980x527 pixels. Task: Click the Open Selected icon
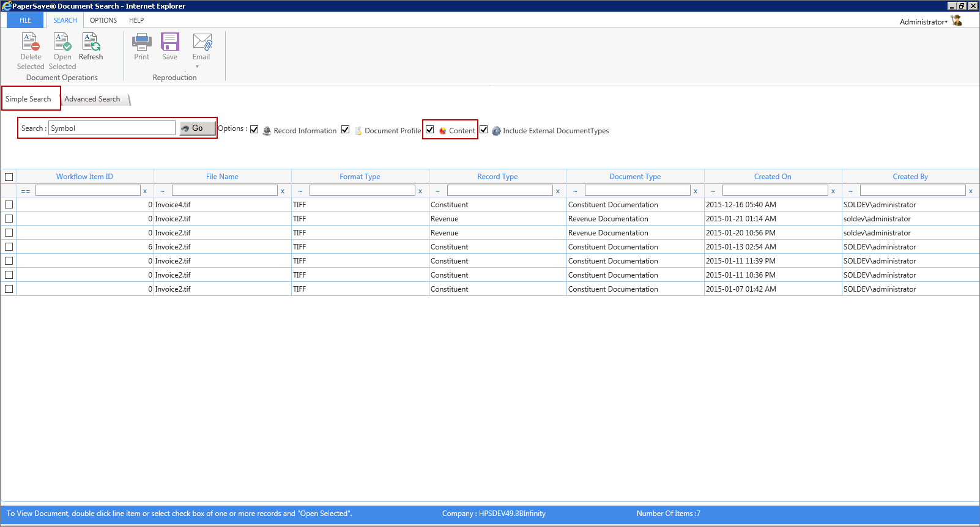point(62,42)
